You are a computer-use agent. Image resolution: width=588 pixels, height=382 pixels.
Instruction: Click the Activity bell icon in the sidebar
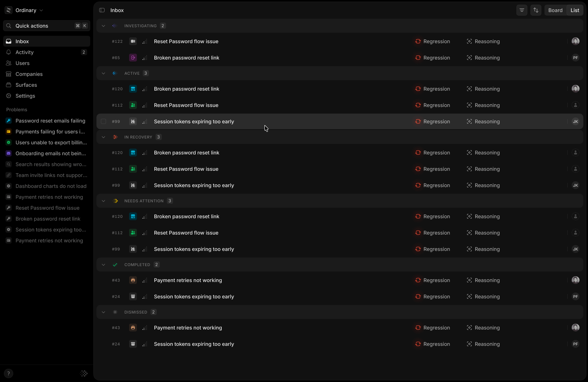click(9, 52)
